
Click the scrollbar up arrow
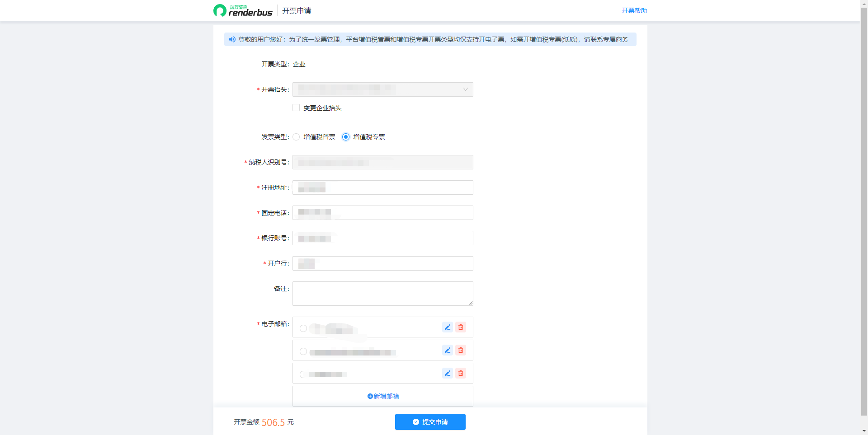click(x=864, y=3)
